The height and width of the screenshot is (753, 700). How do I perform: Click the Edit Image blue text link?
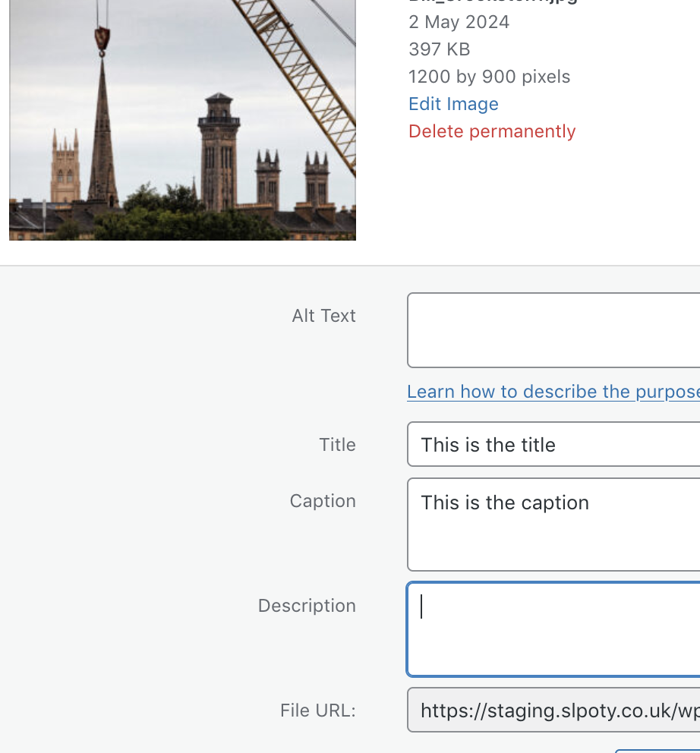click(453, 104)
